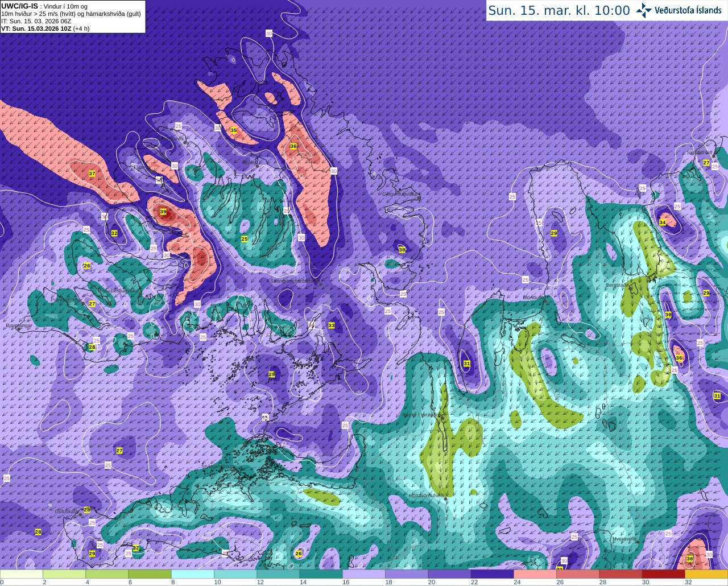Click the '(+4 h)' forecast offset text
The height and width of the screenshot is (586, 728).
coord(81,28)
